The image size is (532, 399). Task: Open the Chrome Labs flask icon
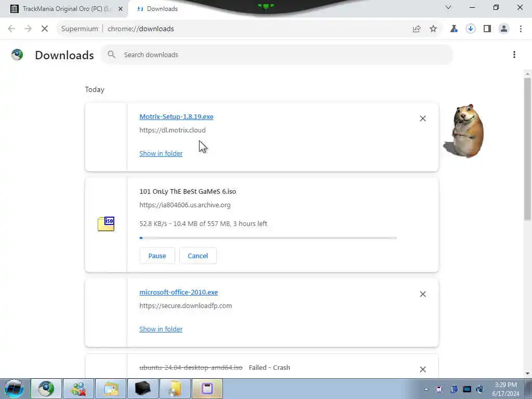click(x=454, y=29)
